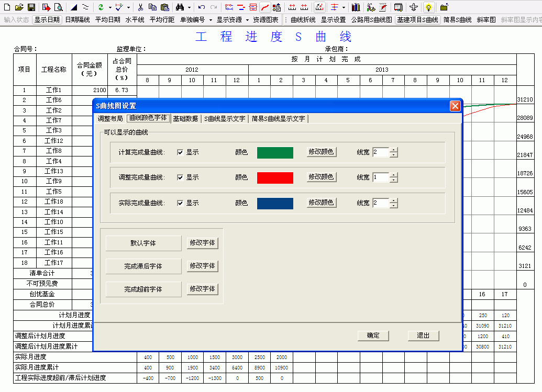Click the dark blue color swatch
Image resolution: width=542 pixels, height=392 pixels.
tap(275, 204)
